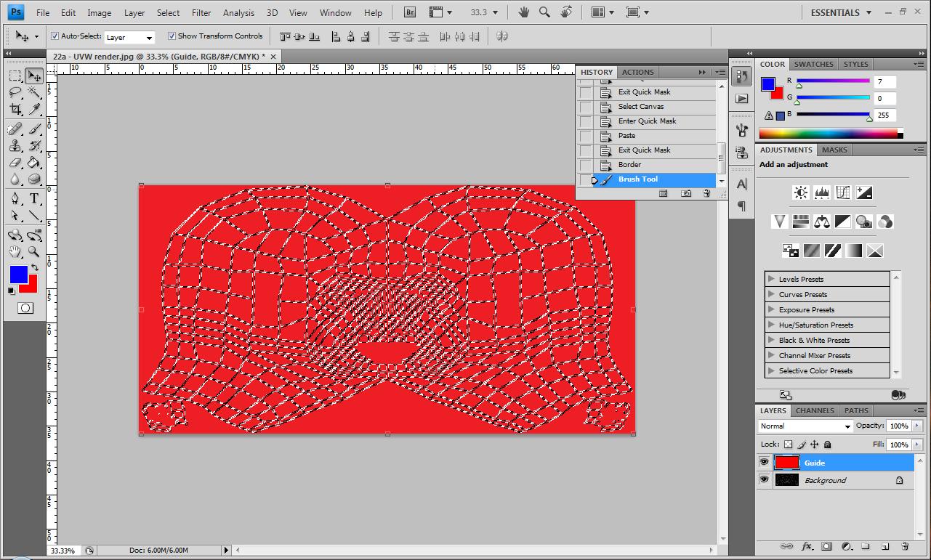Launch Adobe Bridge from the top bar
Screen dimensions: 931x560
[410, 12]
